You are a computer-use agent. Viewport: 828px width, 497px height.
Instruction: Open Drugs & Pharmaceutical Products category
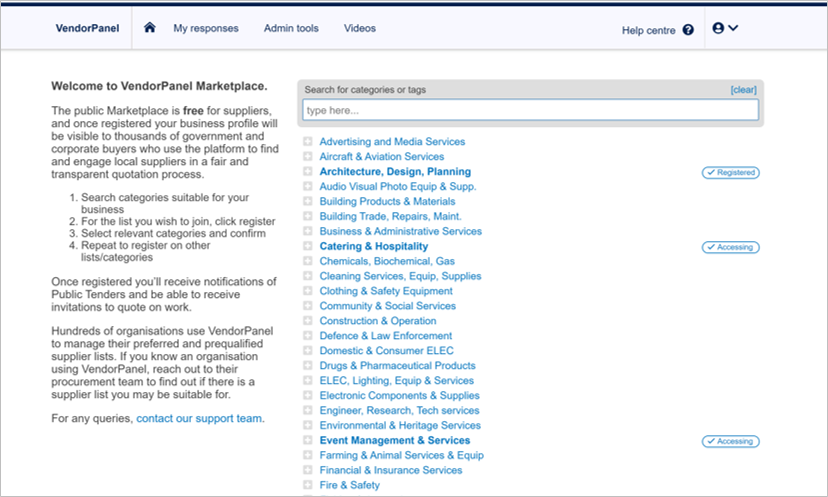pos(397,365)
